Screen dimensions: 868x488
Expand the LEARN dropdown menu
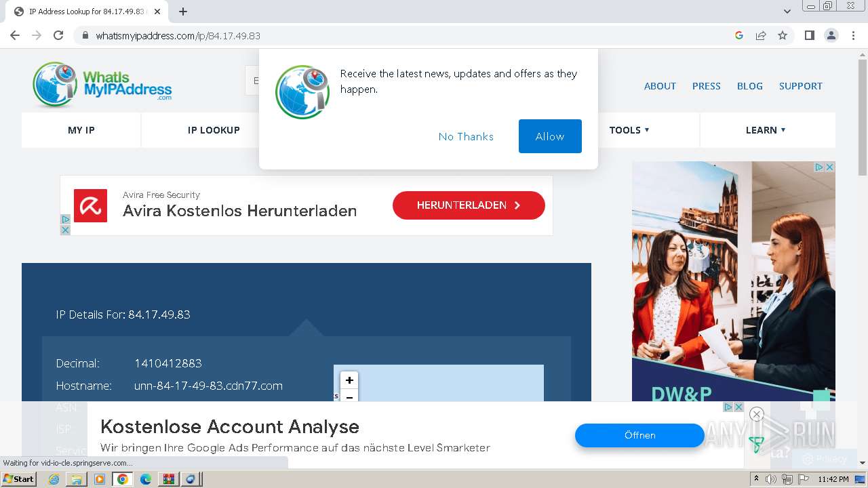[766, 130]
